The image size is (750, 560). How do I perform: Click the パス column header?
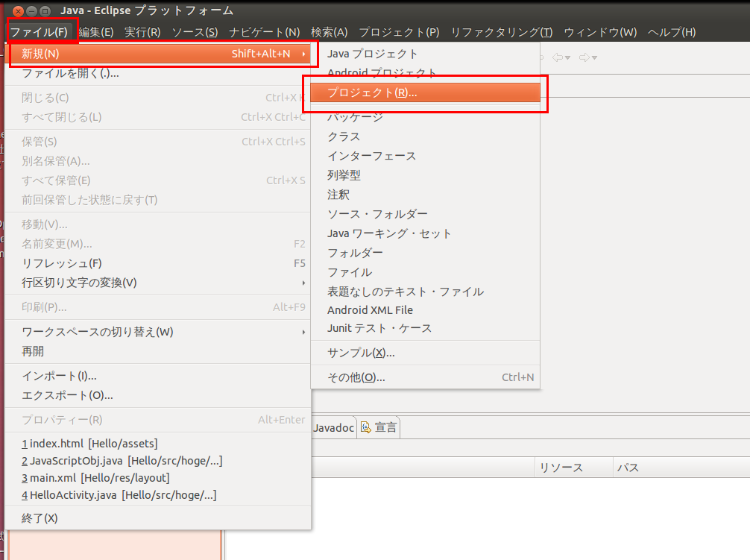coord(681,468)
